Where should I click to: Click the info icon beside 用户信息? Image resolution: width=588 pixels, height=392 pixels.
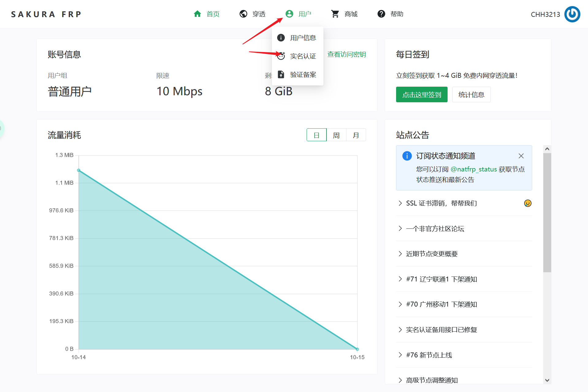coord(281,38)
